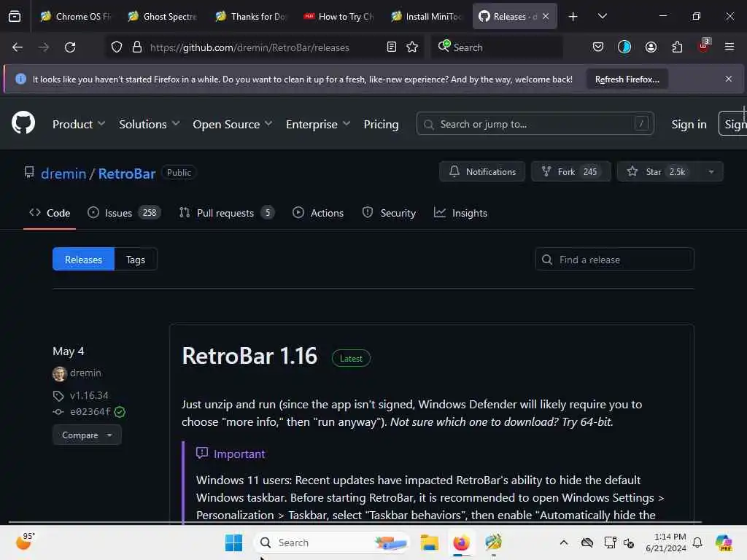The width and height of the screenshot is (747, 560).
Task: Click the Notifications button
Action: 482,172
